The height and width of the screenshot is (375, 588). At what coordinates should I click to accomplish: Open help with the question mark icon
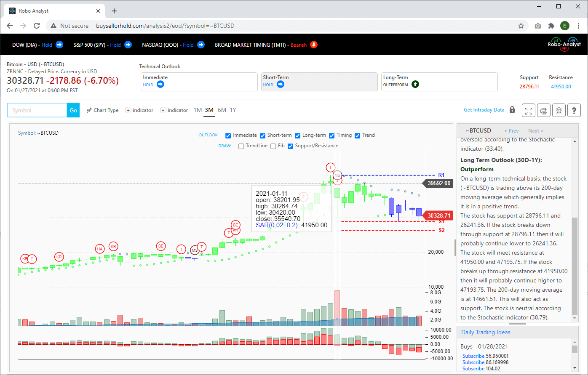pos(574,110)
